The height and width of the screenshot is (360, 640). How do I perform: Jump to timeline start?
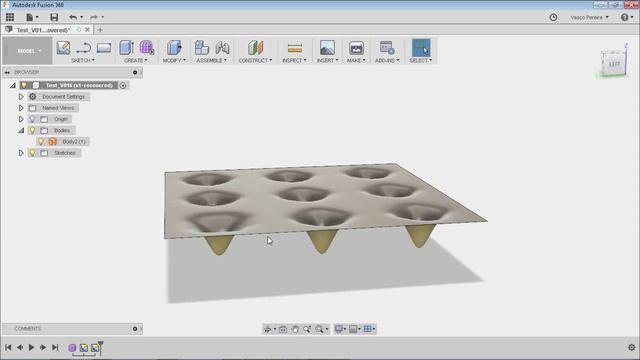pos(8,347)
